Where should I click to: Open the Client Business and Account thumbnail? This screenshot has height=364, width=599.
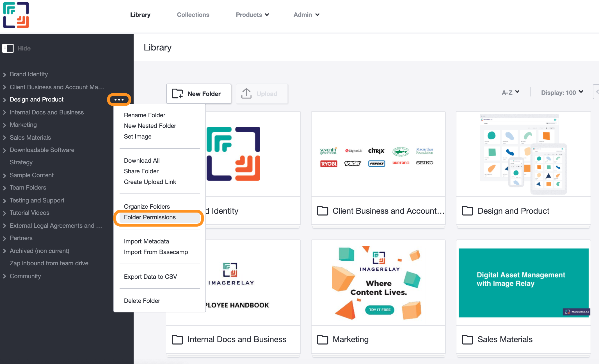[x=378, y=154]
